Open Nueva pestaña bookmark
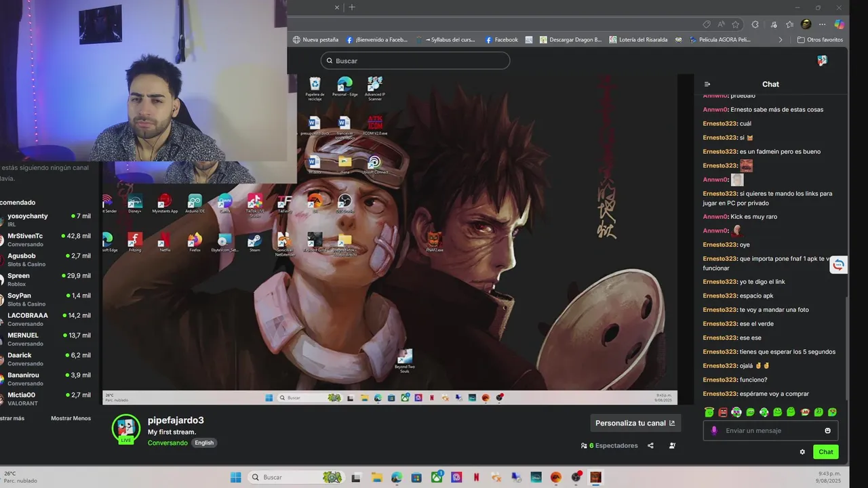 pyautogui.click(x=315, y=40)
